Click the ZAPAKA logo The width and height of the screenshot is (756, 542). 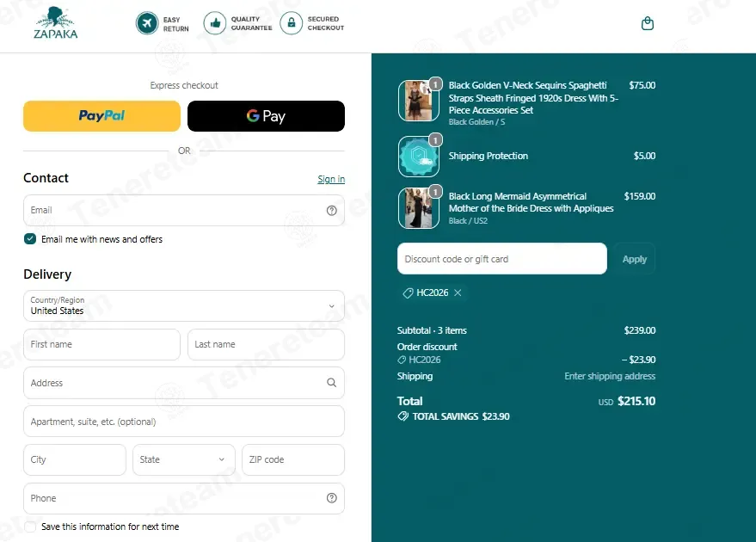55,22
